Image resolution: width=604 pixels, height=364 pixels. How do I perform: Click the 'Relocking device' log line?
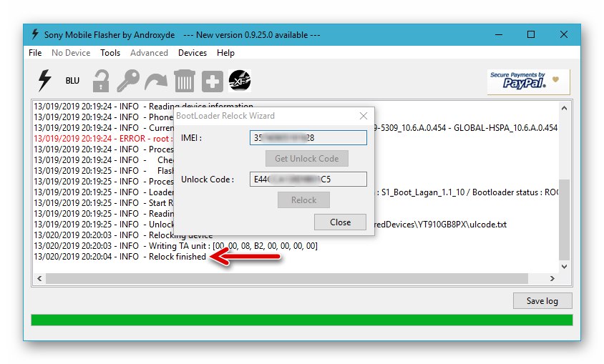pyautogui.click(x=123, y=235)
